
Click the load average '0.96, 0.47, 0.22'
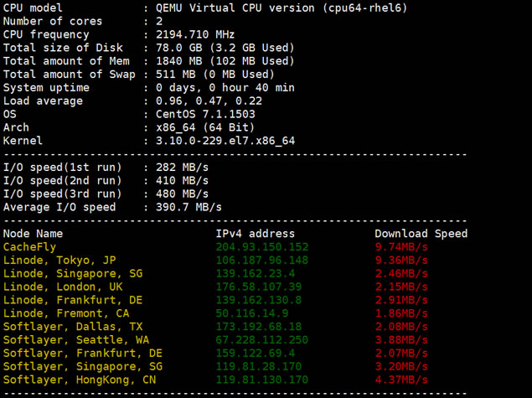209,101
